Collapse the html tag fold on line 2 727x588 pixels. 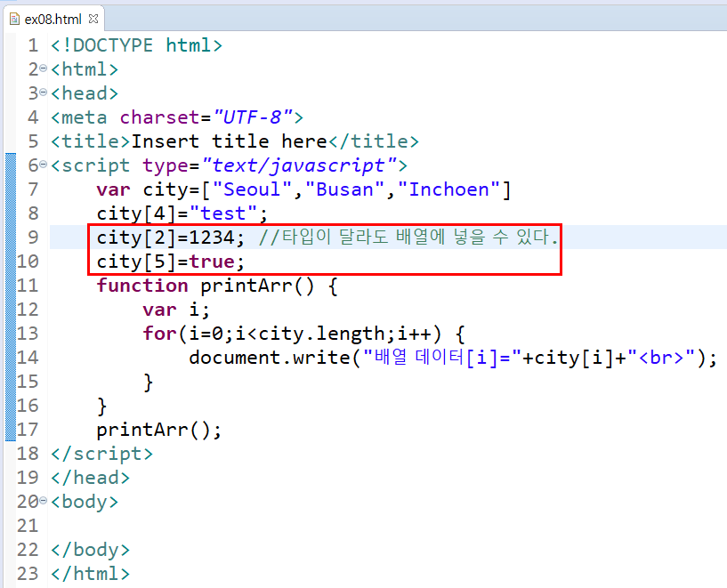click(x=43, y=68)
